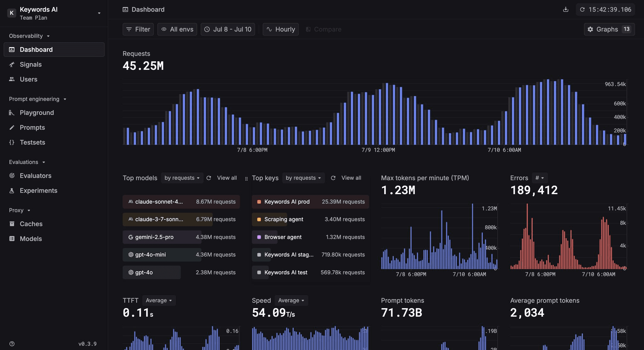Image resolution: width=644 pixels, height=350 pixels.
Task: Collapse the Observability section
Action: (x=29, y=36)
